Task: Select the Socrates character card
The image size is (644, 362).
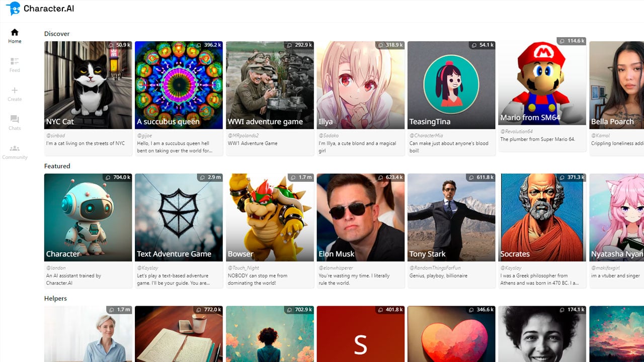Action: click(542, 217)
